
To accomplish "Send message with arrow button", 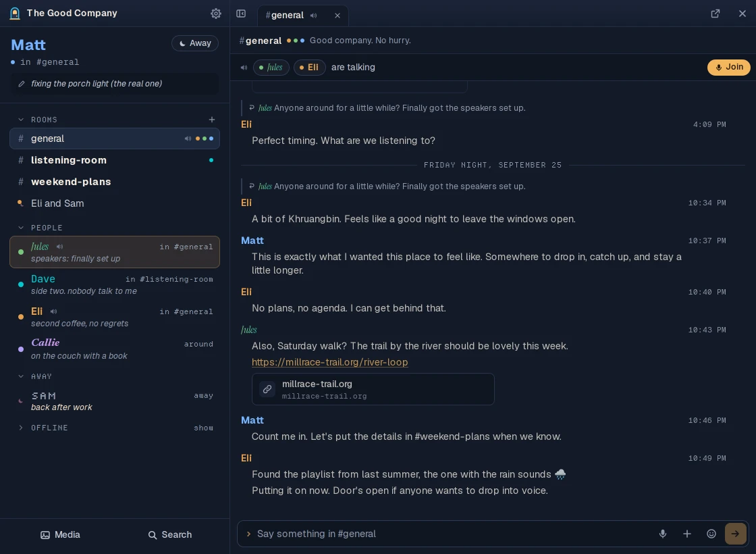I will coord(735,534).
